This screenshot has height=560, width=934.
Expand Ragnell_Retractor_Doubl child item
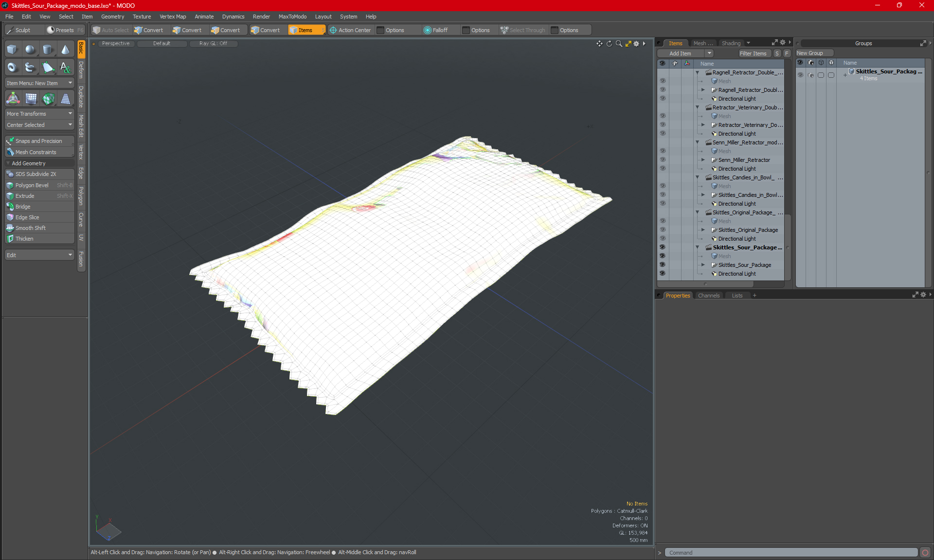click(703, 90)
